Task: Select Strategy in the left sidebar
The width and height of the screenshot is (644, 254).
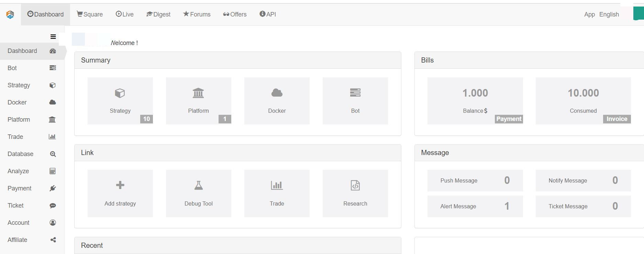Action: pos(32,85)
